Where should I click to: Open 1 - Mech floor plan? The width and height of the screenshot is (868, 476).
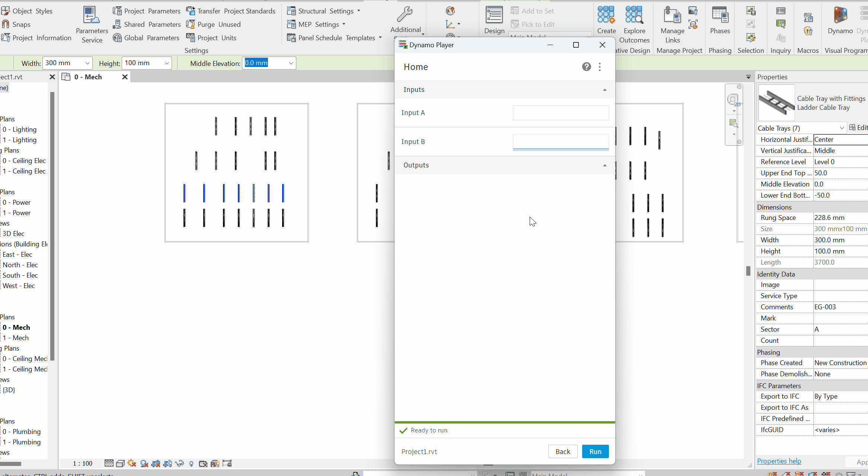coord(16,338)
